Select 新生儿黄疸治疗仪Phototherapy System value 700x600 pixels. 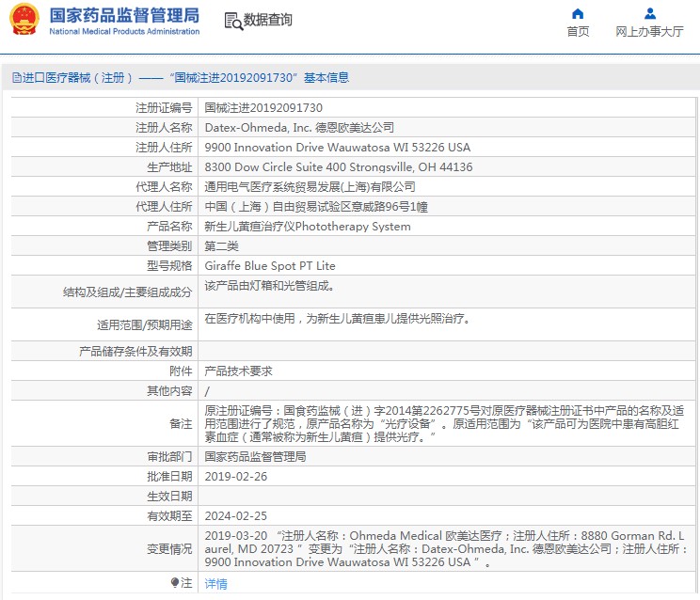click(308, 226)
